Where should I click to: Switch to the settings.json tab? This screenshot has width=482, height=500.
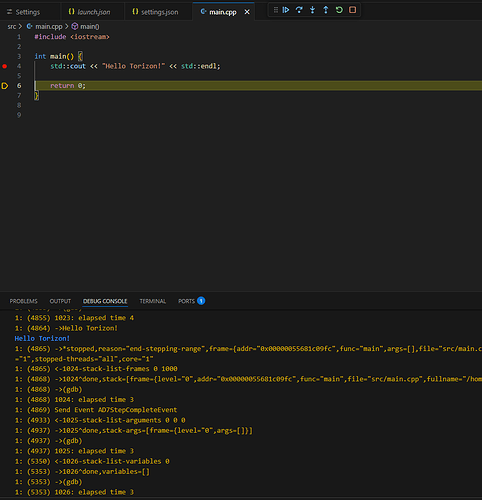(x=155, y=12)
